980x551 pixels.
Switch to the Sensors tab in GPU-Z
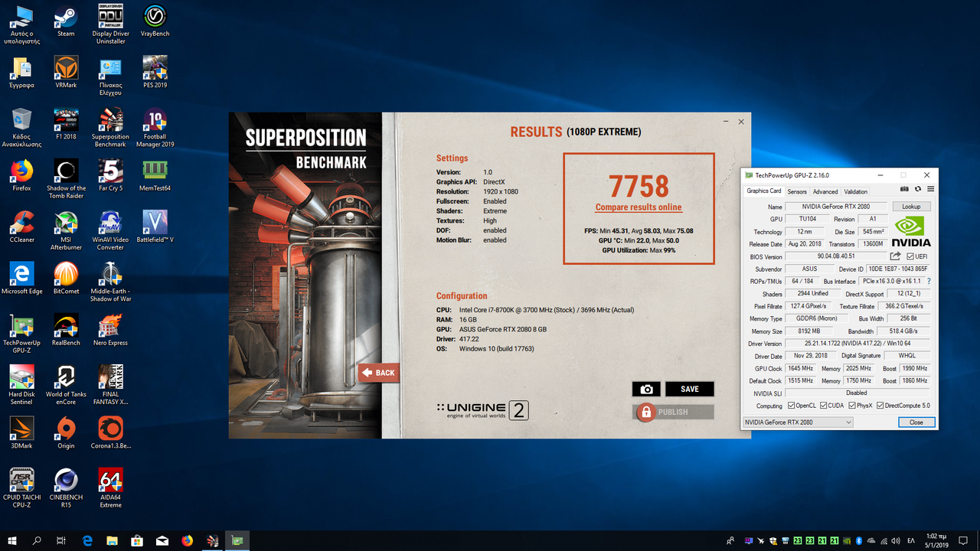797,191
